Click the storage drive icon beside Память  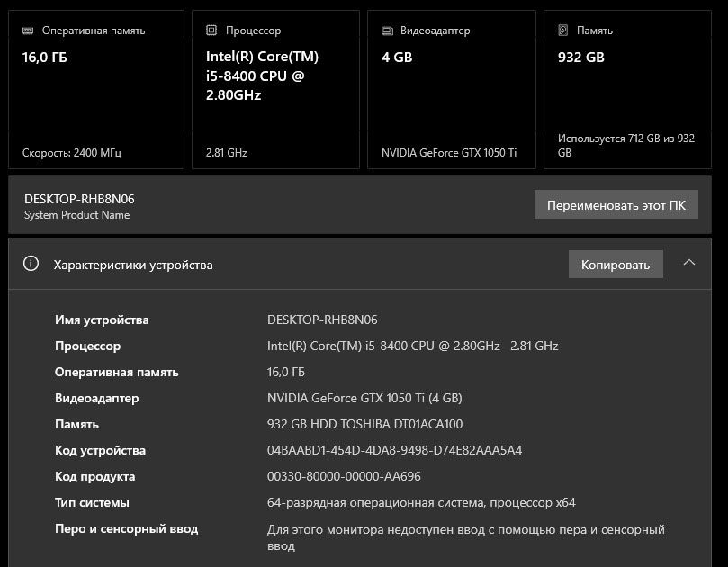tap(562, 31)
